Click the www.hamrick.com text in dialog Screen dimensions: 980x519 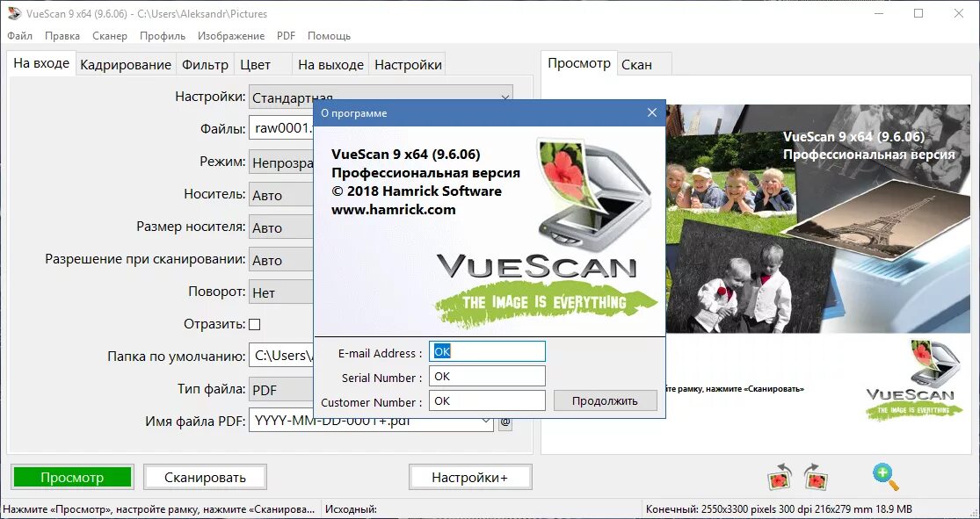click(x=393, y=210)
